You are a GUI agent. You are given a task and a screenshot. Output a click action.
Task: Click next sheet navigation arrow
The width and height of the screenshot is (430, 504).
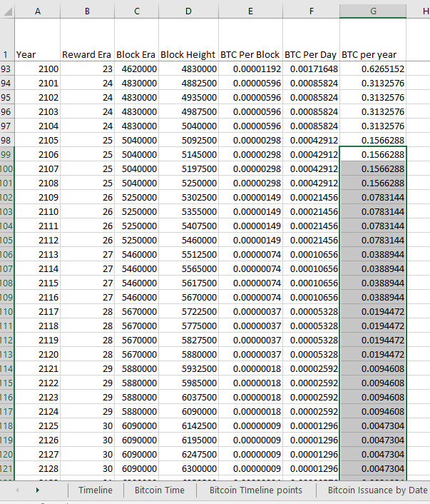(38, 490)
